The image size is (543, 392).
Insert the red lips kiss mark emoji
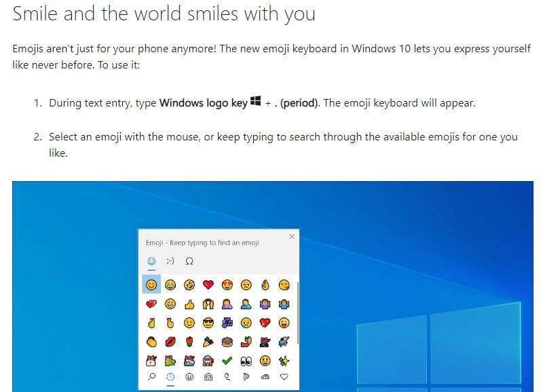(170, 342)
